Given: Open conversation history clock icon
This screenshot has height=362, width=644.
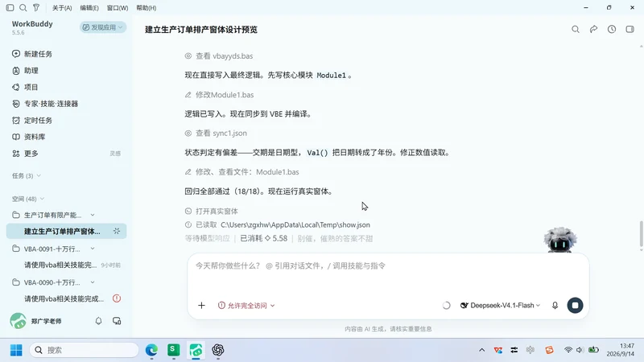Looking at the screenshot, I should [x=612, y=29].
